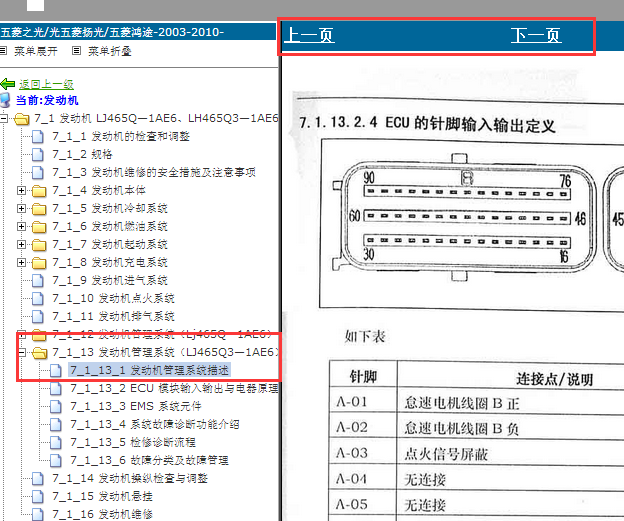Image resolution: width=624 pixels, height=521 pixels.
Task: Open 7_1_1 发动机的检查和调整 page
Action: [121, 137]
